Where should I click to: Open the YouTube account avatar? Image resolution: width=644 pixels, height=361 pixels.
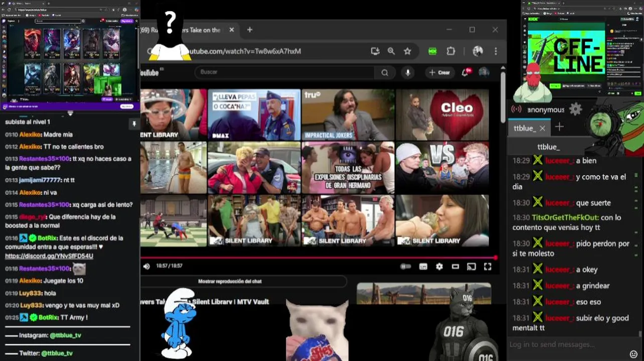tap(484, 72)
